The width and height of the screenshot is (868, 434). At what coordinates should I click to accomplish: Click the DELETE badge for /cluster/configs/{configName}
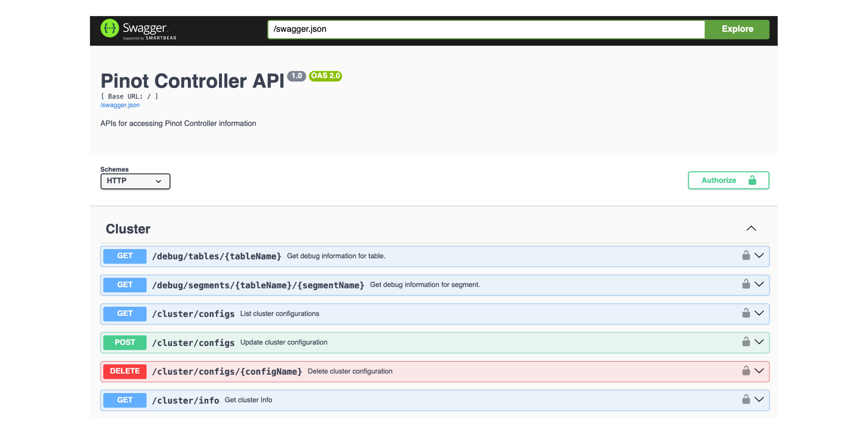[x=125, y=372]
